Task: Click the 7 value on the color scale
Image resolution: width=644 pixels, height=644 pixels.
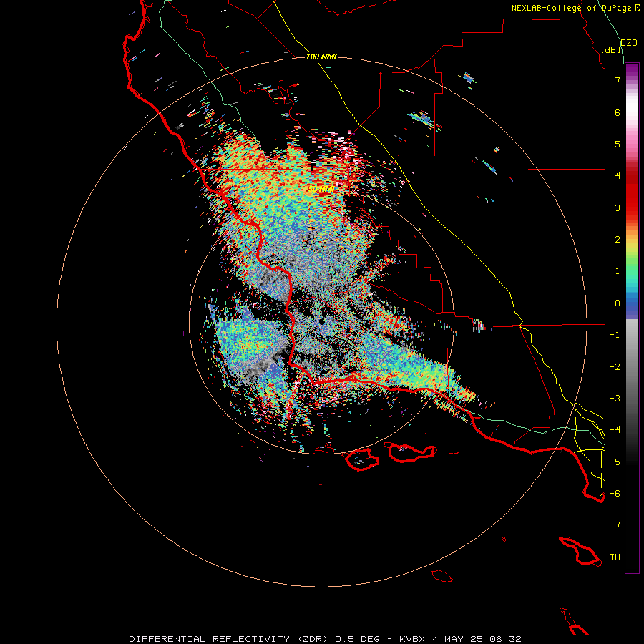Action: pyautogui.click(x=618, y=80)
